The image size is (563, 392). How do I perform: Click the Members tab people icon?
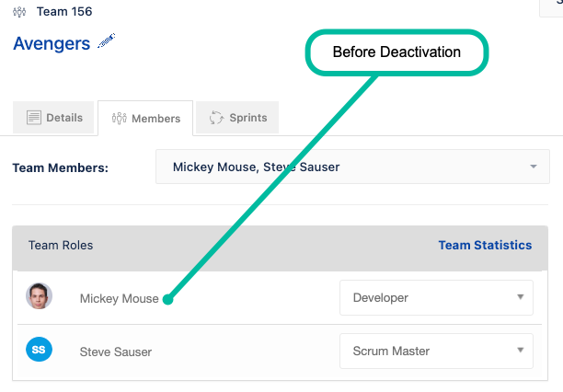(120, 118)
